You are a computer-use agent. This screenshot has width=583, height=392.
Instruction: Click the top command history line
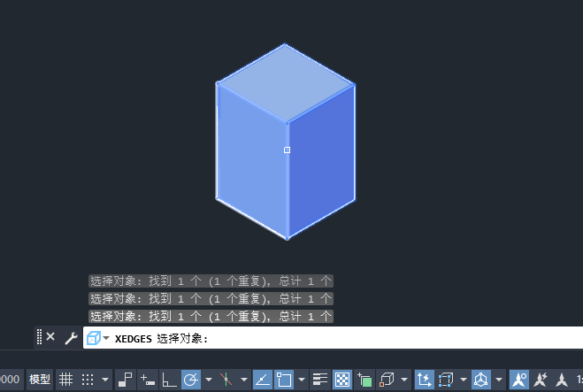(211, 281)
